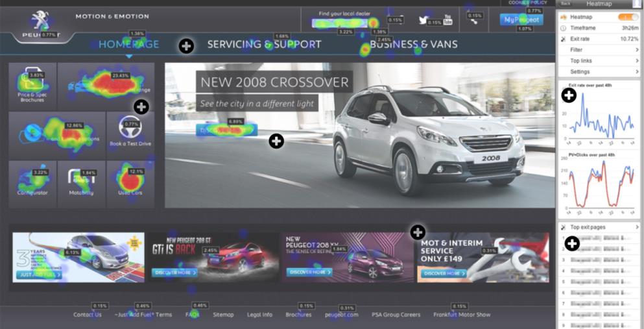
Task: Open the Legal Info footer link
Action: click(259, 315)
